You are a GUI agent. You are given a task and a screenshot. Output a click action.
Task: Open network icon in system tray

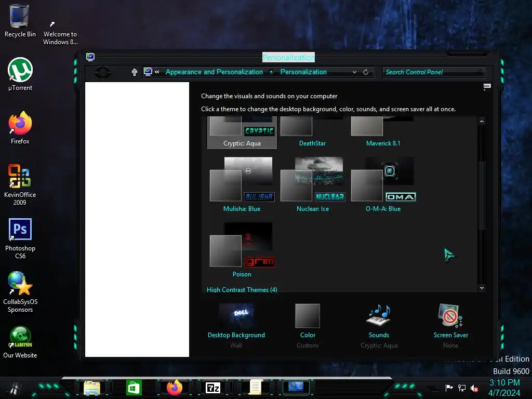pyautogui.click(x=462, y=388)
